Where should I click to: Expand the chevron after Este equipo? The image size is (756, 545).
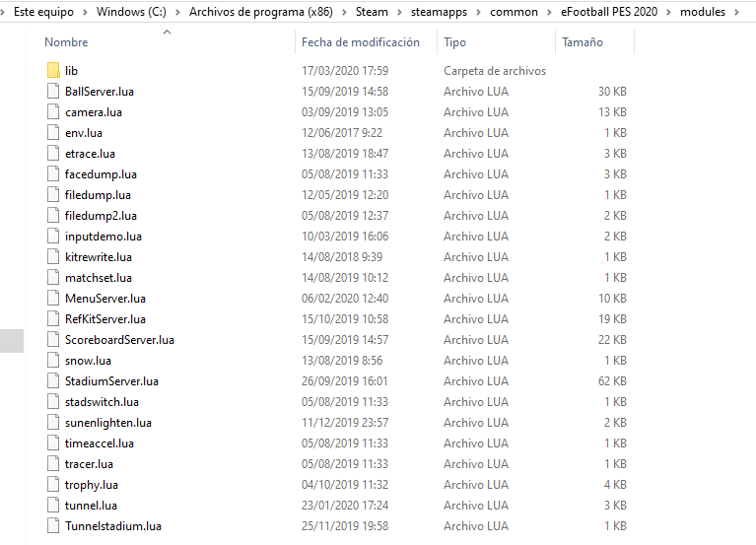[x=85, y=12]
